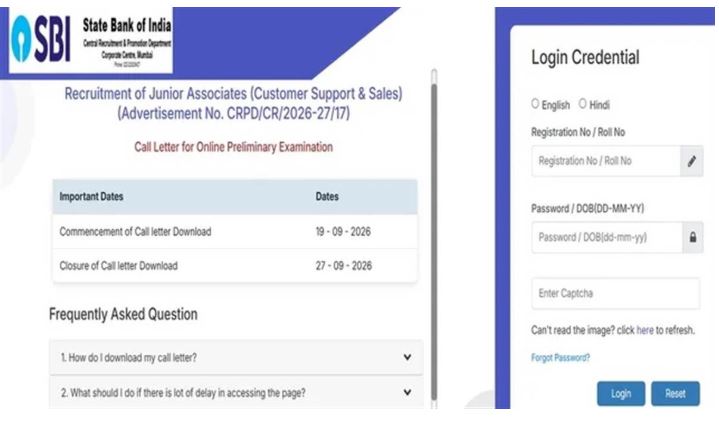Viewport: 719px width, 426px height.
Task: Click the vertical scrollbar of the info panel
Action: click(x=434, y=238)
